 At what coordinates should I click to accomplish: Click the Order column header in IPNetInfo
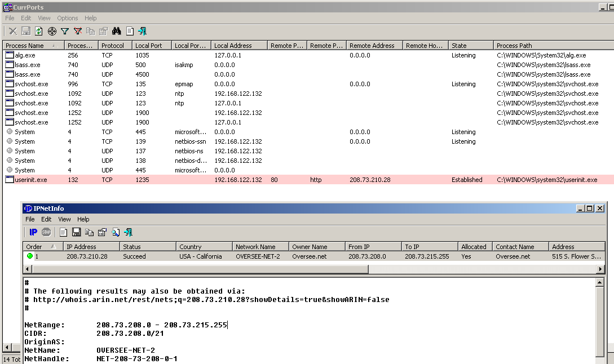click(41, 246)
